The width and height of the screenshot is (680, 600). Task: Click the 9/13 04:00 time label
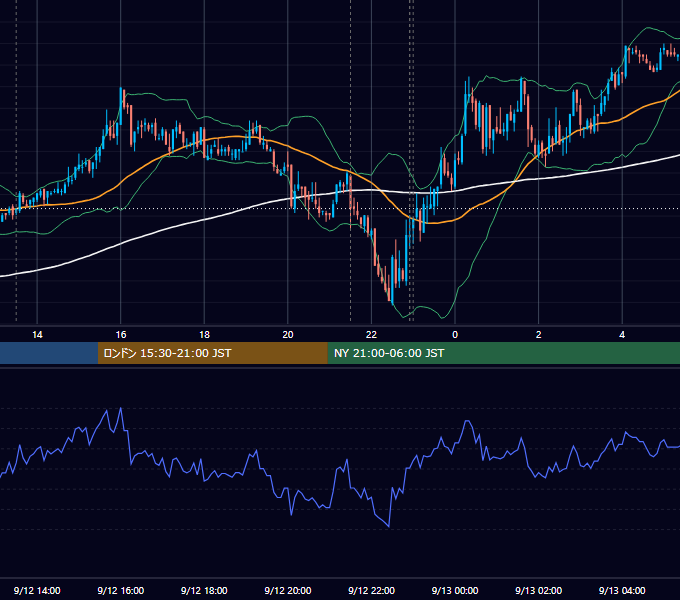622,590
